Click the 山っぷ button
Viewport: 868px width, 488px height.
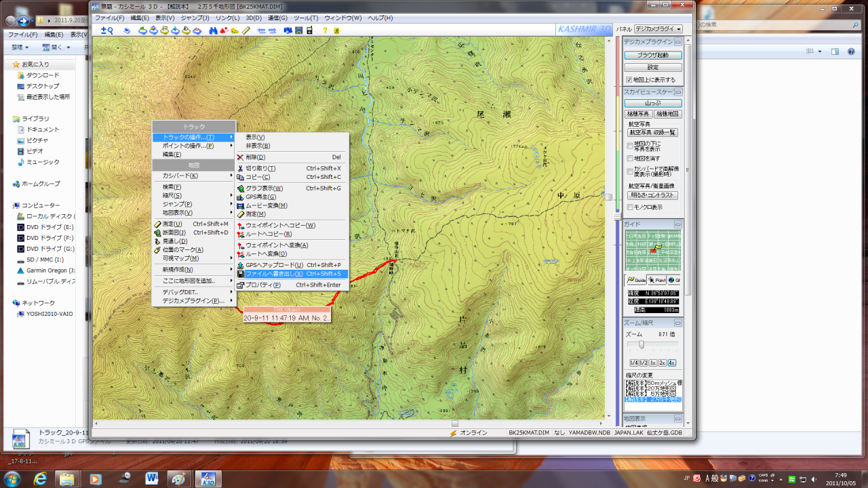point(653,103)
